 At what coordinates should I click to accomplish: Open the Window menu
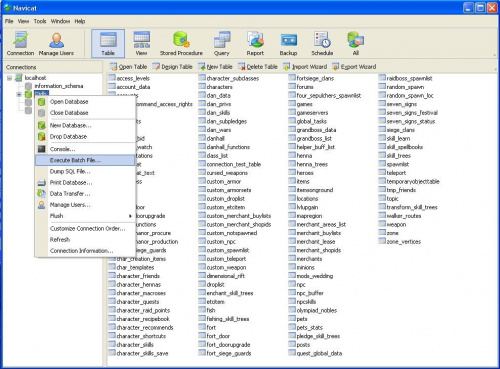60,21
